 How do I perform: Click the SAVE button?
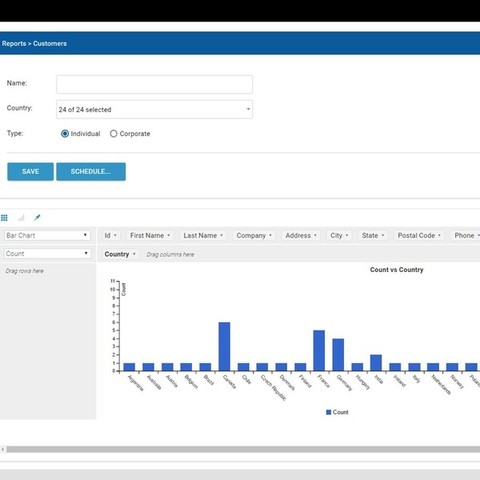click(30, 172)
